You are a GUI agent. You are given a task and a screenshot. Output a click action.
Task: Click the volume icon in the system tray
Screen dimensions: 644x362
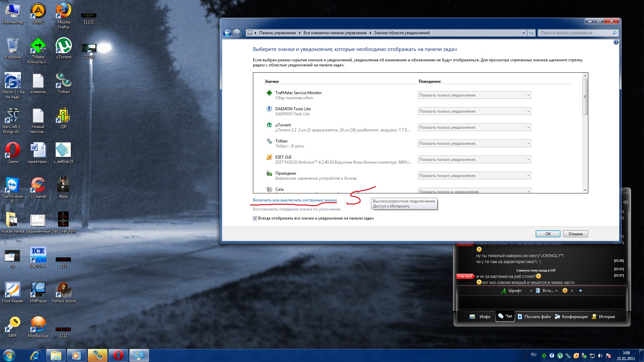600,356
